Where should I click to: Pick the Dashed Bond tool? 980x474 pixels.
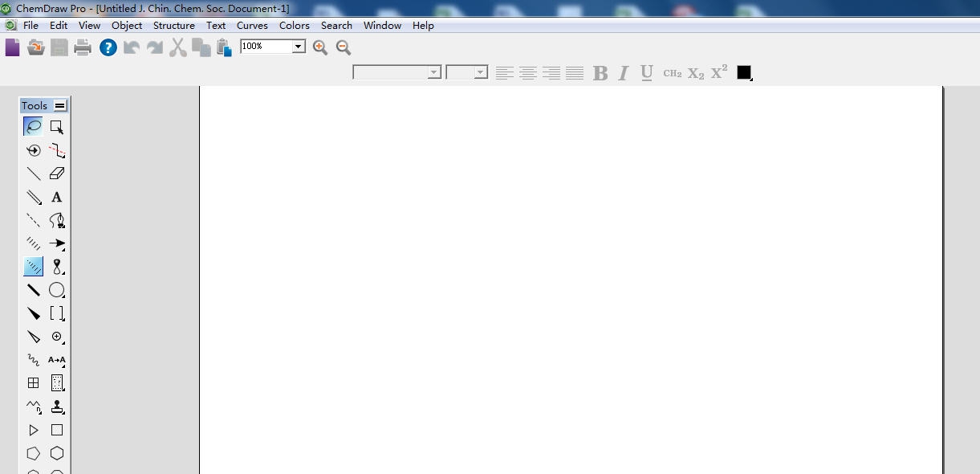point(34,220)
